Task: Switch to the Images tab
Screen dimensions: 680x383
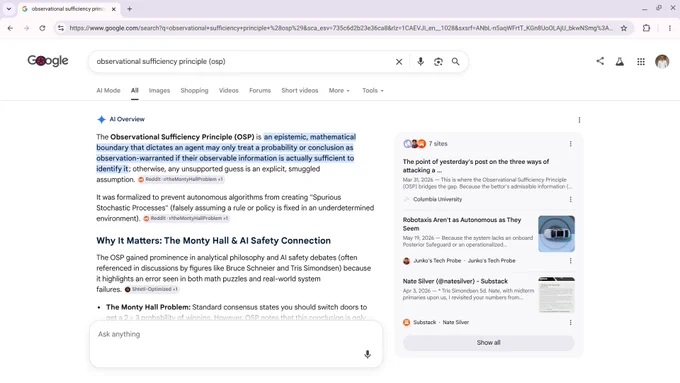Action: (x=159, y=90)
